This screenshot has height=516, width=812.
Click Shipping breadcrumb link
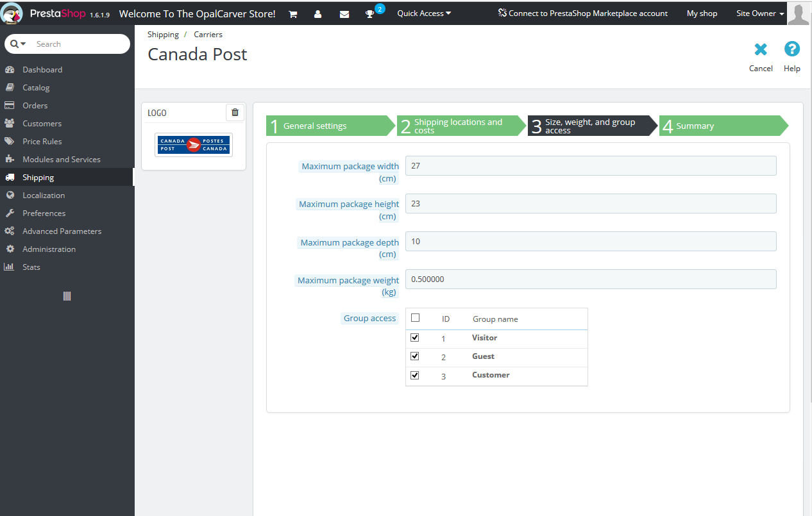point(163,34)
